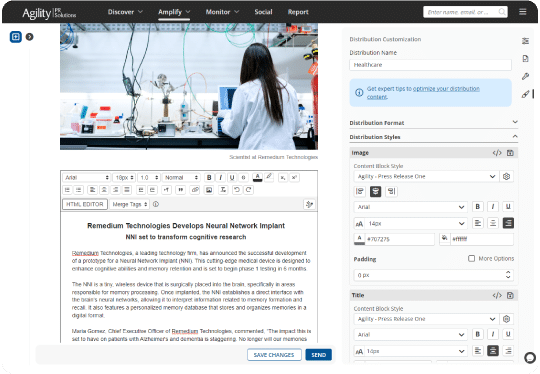The image size is (540, 374).
Task: Click the insert image icon in editor toolbar
Action: (x=209, y=190)
